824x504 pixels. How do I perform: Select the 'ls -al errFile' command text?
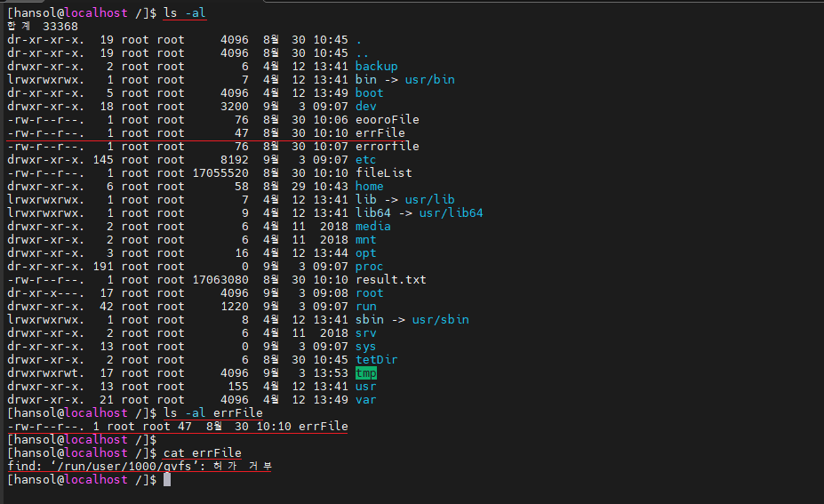tap(212, 413)
